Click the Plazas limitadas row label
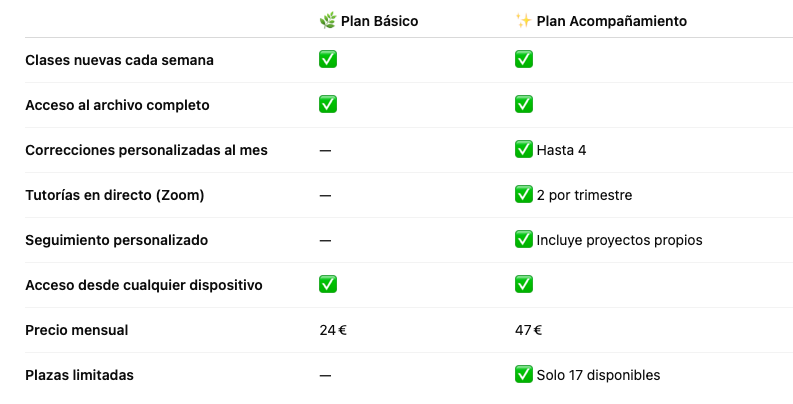 point(79,375)
